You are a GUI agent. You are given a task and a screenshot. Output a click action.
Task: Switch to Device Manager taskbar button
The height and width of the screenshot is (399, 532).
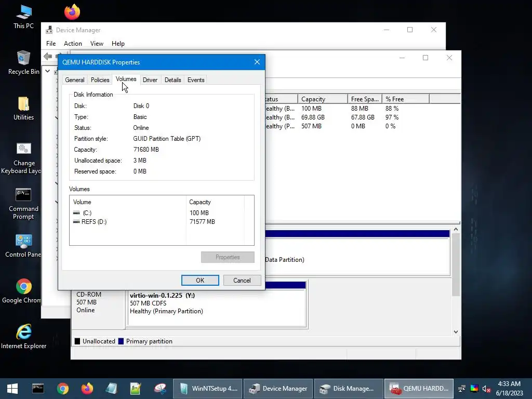click(x=278, y=389)
